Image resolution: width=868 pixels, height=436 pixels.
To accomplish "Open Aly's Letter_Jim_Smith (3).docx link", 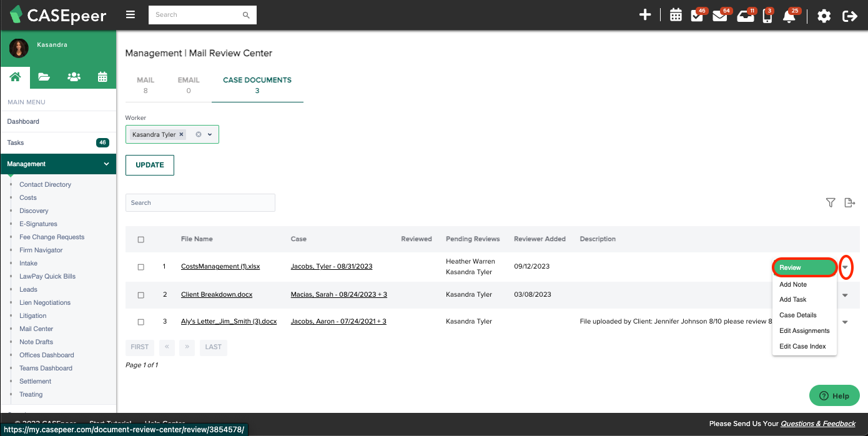I will tap(229, 321).
